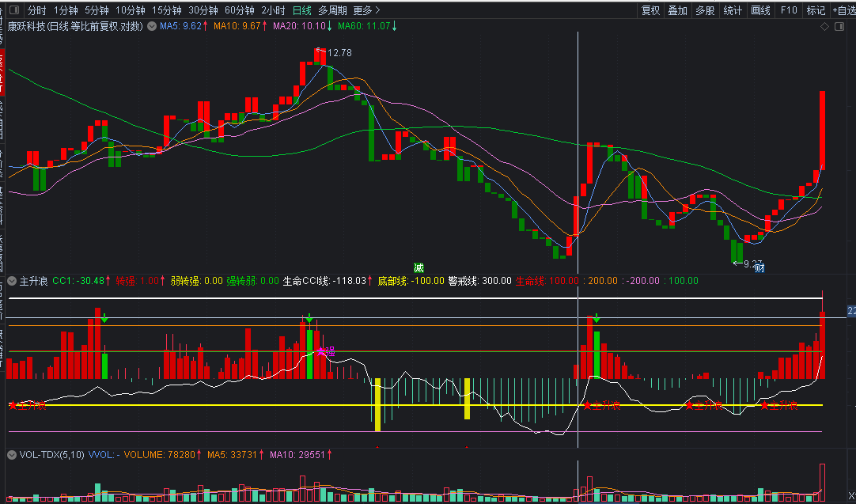Toggle the right side panel icon

tap(839, 27)
